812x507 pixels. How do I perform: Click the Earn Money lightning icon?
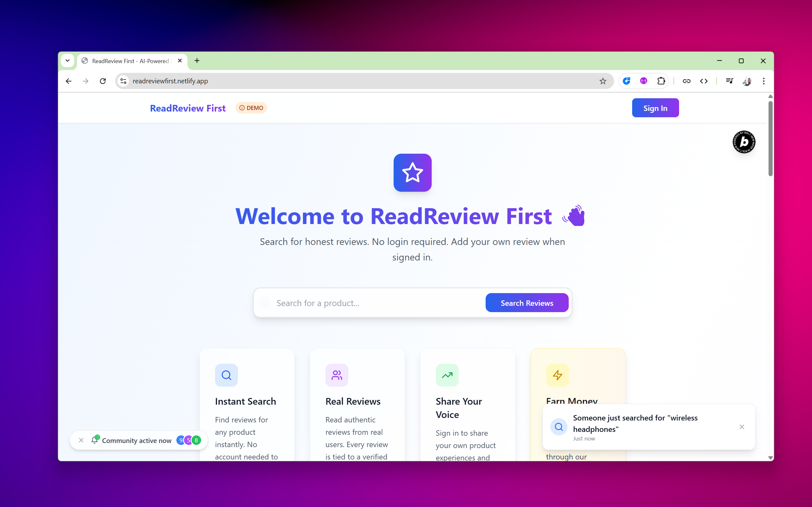pyautogui.click(x=557, y=375)
